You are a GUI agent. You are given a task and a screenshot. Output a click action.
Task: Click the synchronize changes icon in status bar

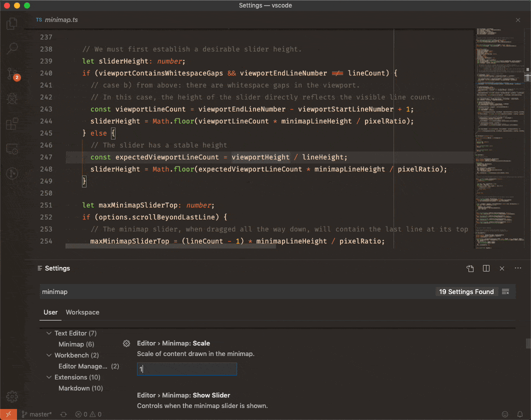63,414
